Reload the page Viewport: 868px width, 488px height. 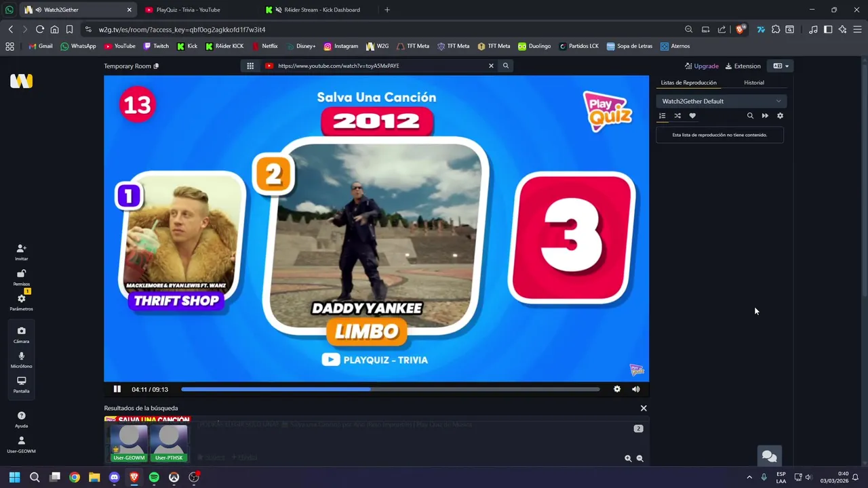(x=39, y=29)
